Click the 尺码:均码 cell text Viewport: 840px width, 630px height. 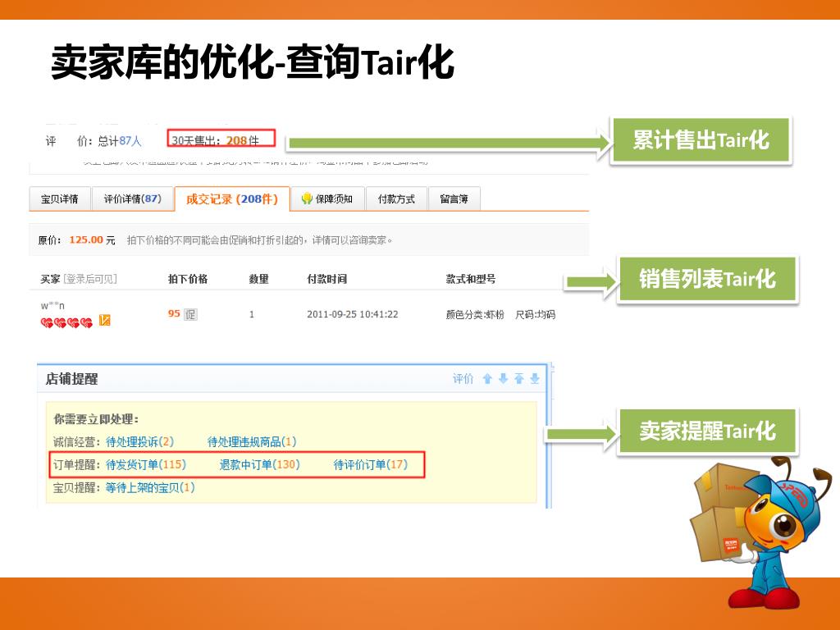[x=535, y=314]
